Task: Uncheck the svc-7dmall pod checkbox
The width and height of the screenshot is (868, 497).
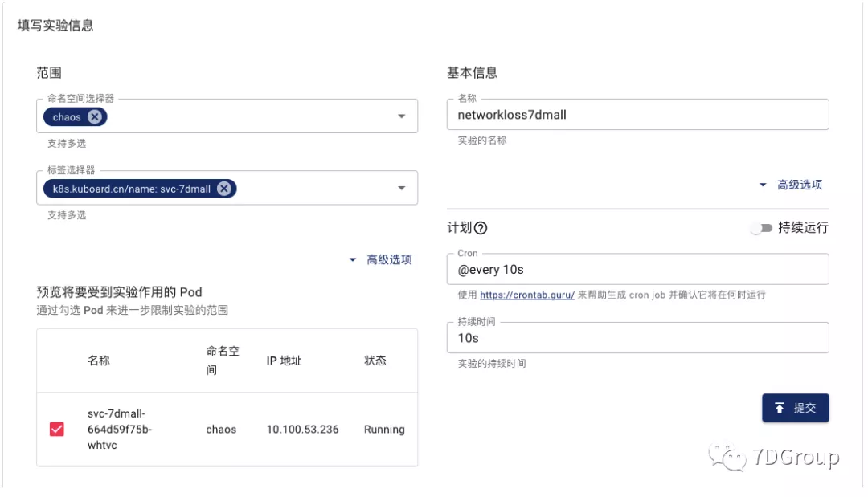Action: [x=56, y=429]
